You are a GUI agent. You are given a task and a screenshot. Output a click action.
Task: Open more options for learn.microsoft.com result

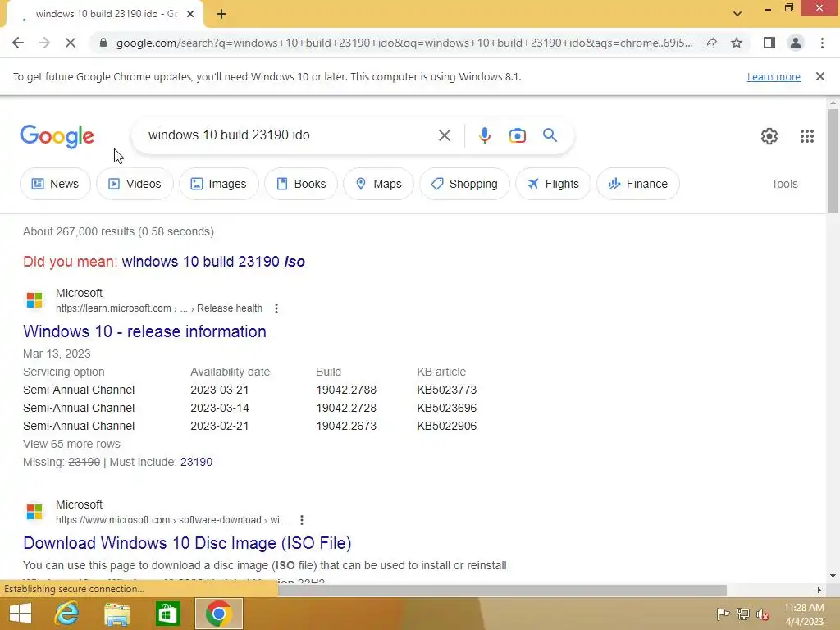[276, 308]
